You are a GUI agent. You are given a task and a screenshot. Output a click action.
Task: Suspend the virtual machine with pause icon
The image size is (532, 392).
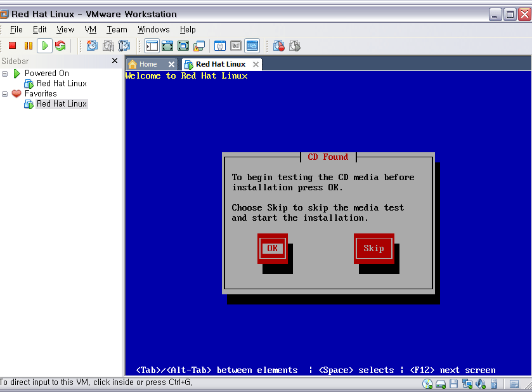tap(29, 46)
